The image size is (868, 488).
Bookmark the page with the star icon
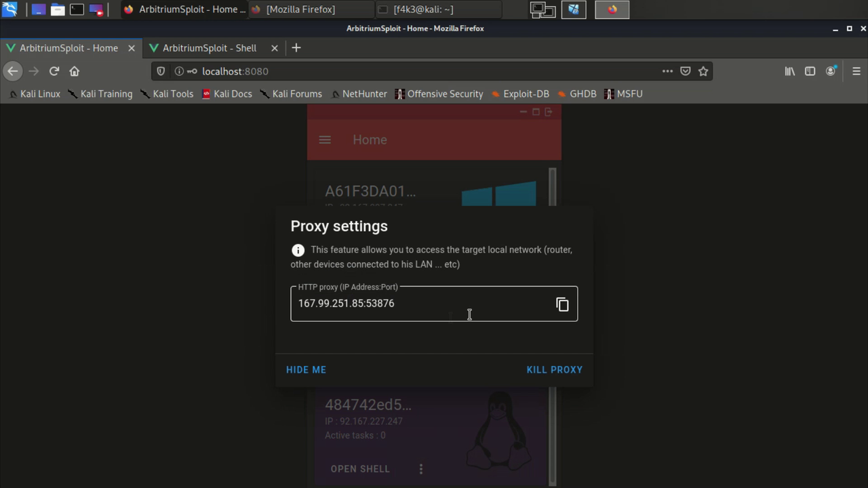[703, 71]
